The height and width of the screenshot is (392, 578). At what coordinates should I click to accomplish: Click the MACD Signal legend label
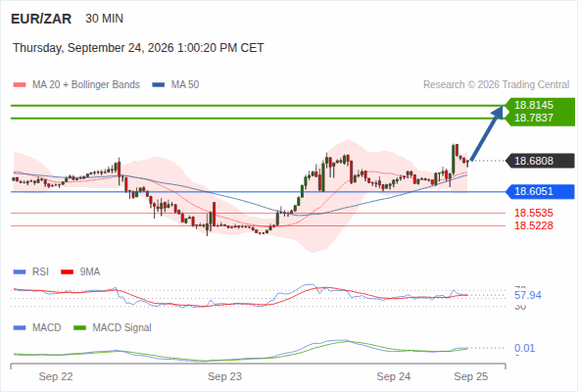pyautogui.click(x=122, y=328)
